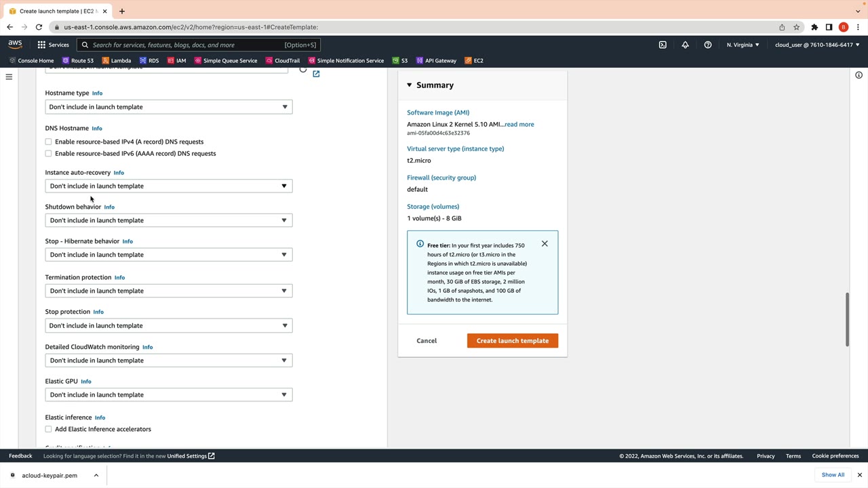868x488 pixels.
Task: Click Create launch template button
Action: pos(513,341)
